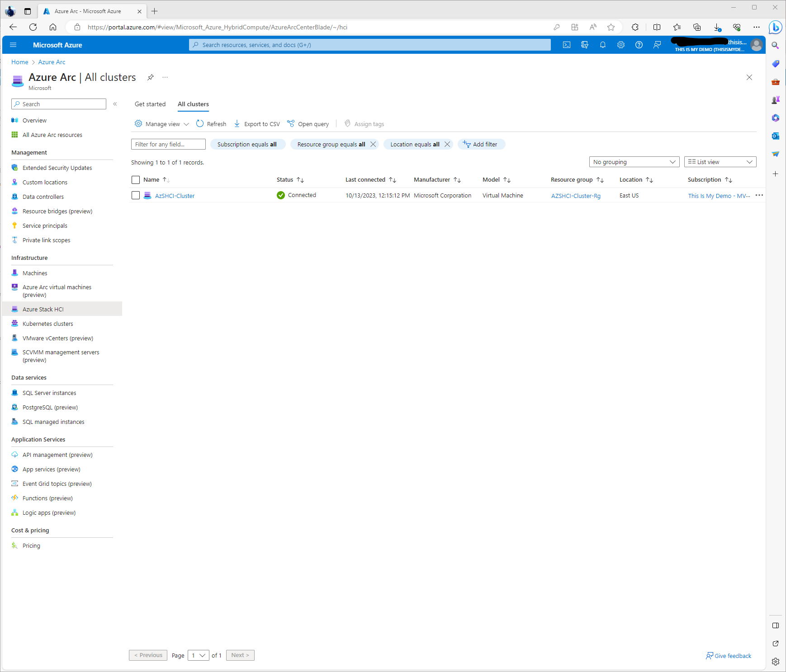Open the Azure portal hamburger menu
This screenshot has height=672, width=786.
13,45
